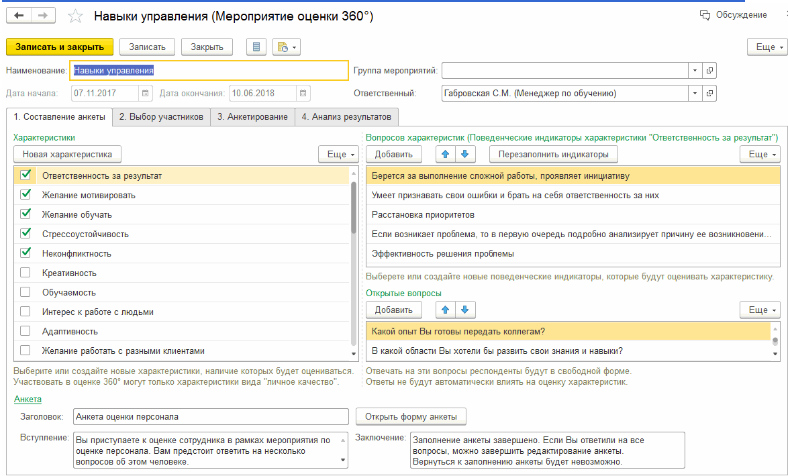Viewport: 788px width, 476px height.
Task: Switch to '1. Составление анкеты' tab
Action: pyautogui.click(x=59, y=117)
